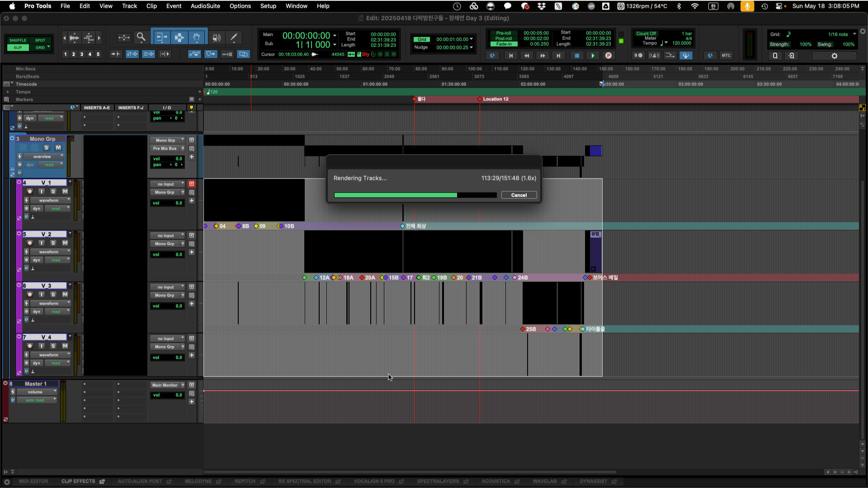The image size is (868, 488).
Task: Click the track height zoom icon
Action: coord(89,38)
